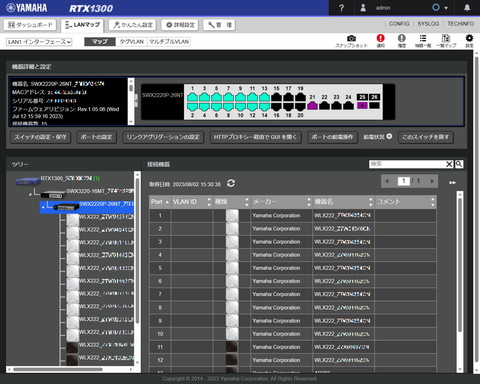Screen dimensions: 480x384
Task: Sort the table by 種類 column
Action: click(x=231, y=202)
